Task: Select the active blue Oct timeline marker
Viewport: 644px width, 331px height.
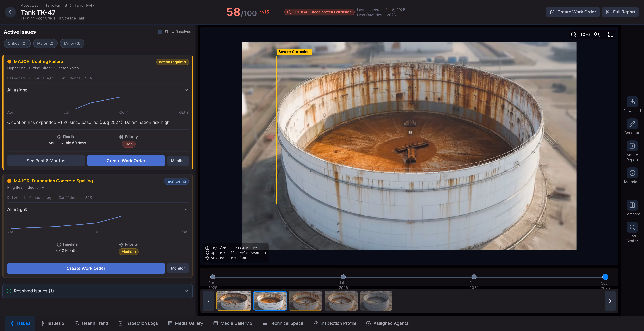Action: click(605, 277)
